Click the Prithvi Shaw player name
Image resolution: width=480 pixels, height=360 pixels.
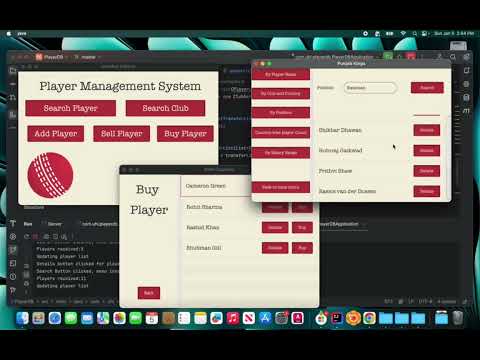(335, 171)
